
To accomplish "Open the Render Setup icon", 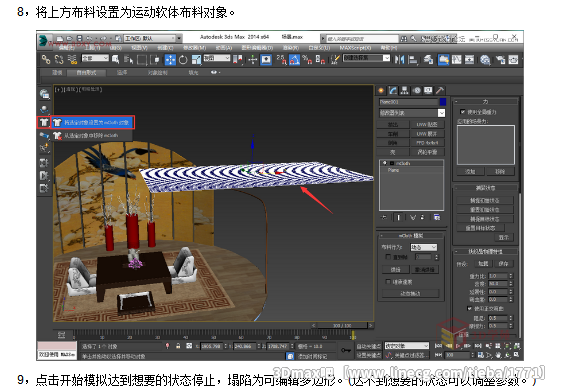I will [500, 59].
